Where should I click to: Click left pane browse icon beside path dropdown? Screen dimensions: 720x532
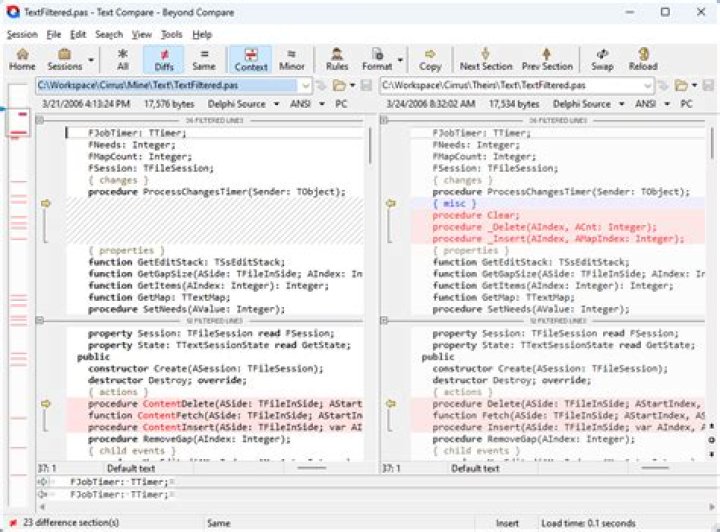click(321, 85)
